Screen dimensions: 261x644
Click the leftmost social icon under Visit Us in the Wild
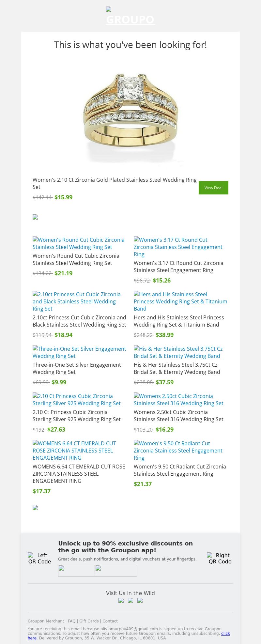[x=121, y=600]
